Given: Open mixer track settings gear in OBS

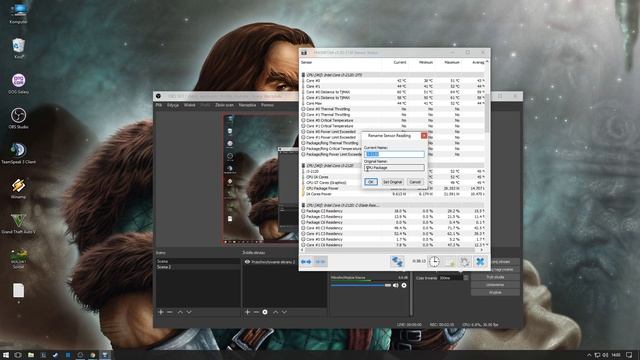Looking at the screenshot, I should [x=404, y=285].
